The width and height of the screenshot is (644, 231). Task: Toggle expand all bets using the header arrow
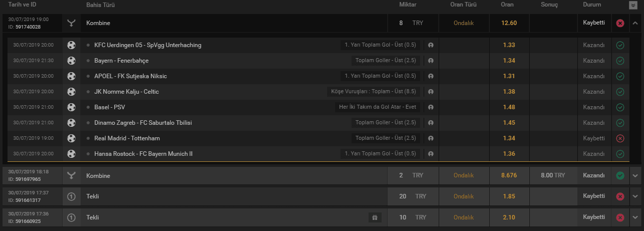[633, 5]
